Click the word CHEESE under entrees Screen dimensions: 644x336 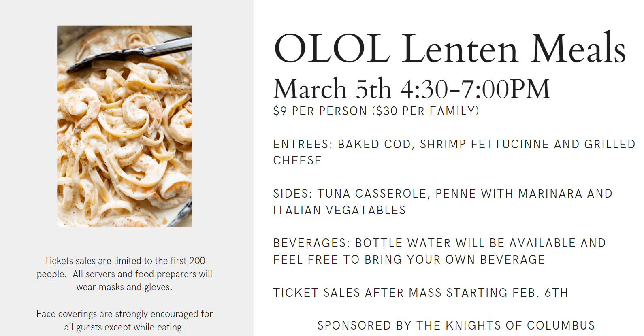pyautogui.click(x=298, y=160)
